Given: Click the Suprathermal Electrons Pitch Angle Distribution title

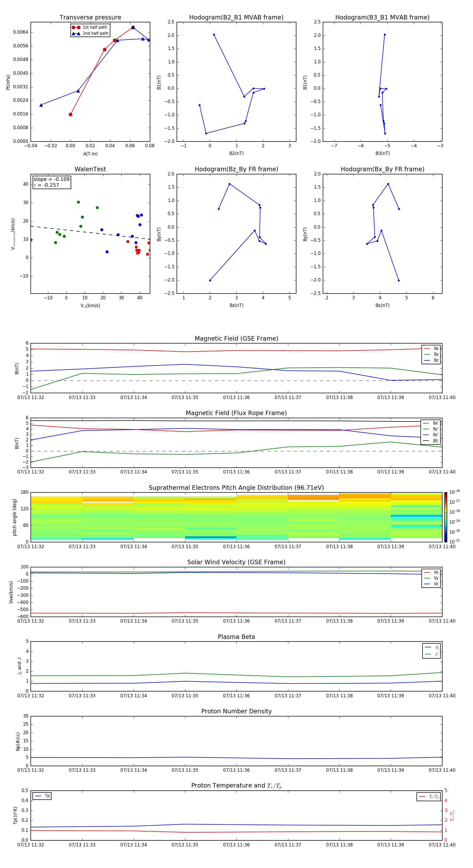Looking at the screenshot, I should pos(236,488).
